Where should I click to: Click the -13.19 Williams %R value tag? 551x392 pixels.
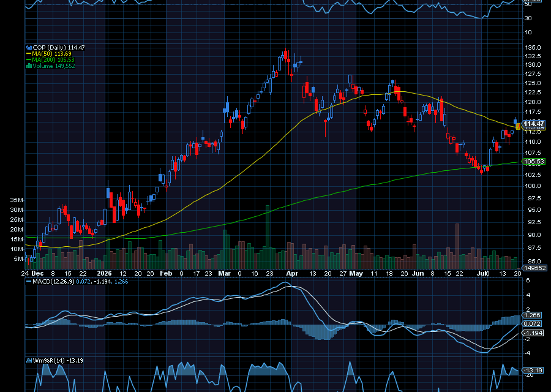point(533,370)
